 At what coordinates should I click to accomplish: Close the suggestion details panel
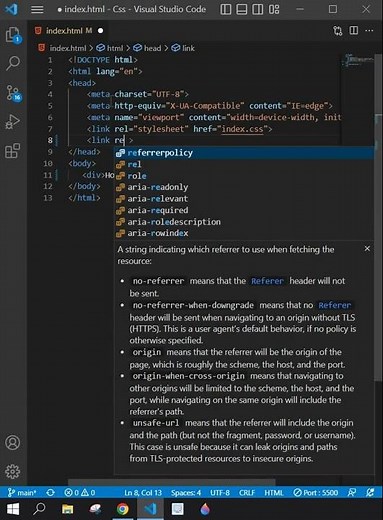click(367, 249)
